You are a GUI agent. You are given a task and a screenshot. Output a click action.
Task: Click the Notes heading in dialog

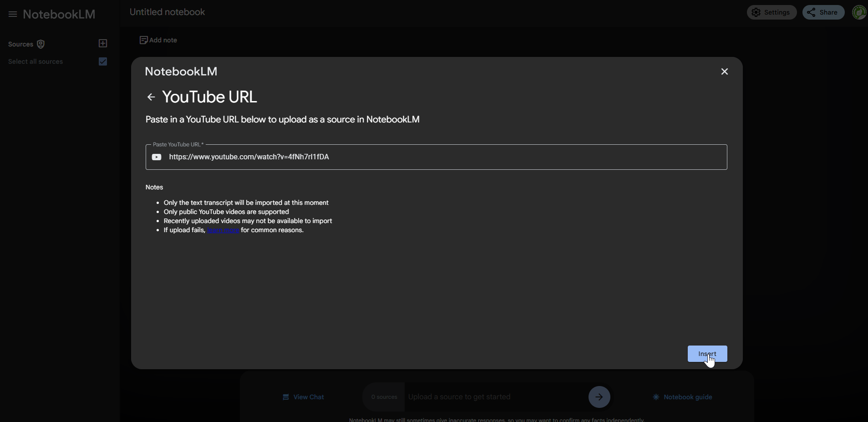pyautogui.click(x=154, y=187)
